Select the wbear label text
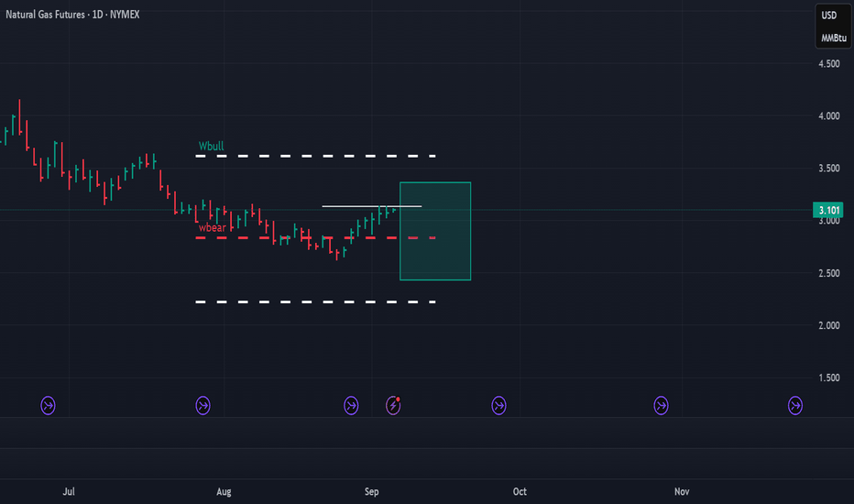The image size is (854, 504). click(212, 228)
